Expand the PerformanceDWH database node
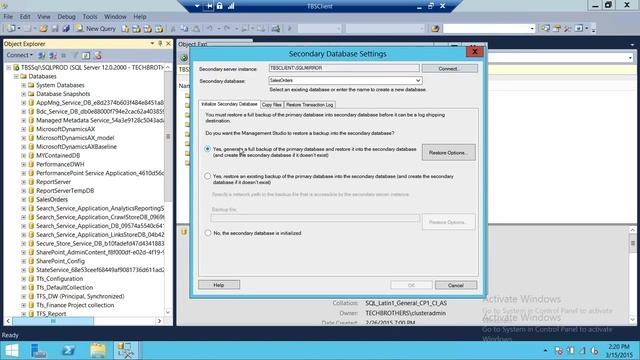 tap(24, 164)
